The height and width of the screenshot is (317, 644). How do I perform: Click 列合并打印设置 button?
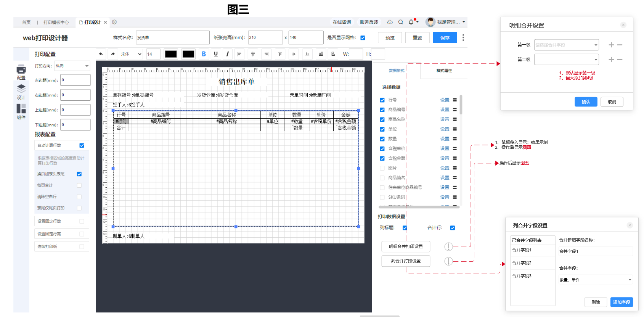pos(406,261)
